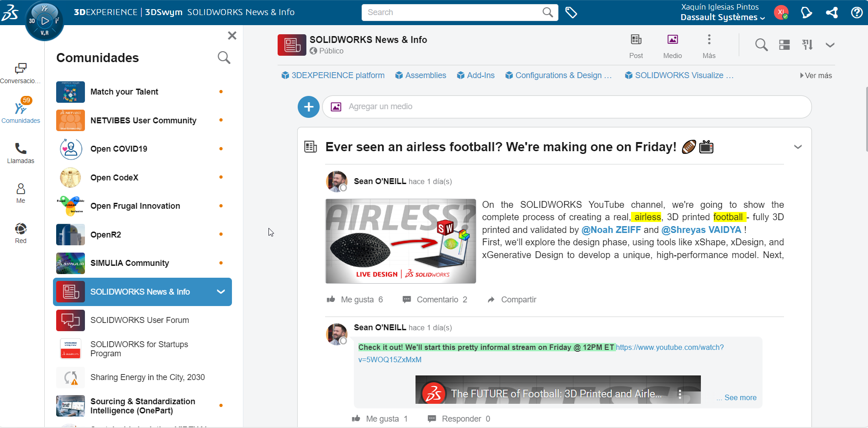Open the SOLIDWORKS User Forum community
This screenshot has width=868, height=428.
tap(139, 320)
